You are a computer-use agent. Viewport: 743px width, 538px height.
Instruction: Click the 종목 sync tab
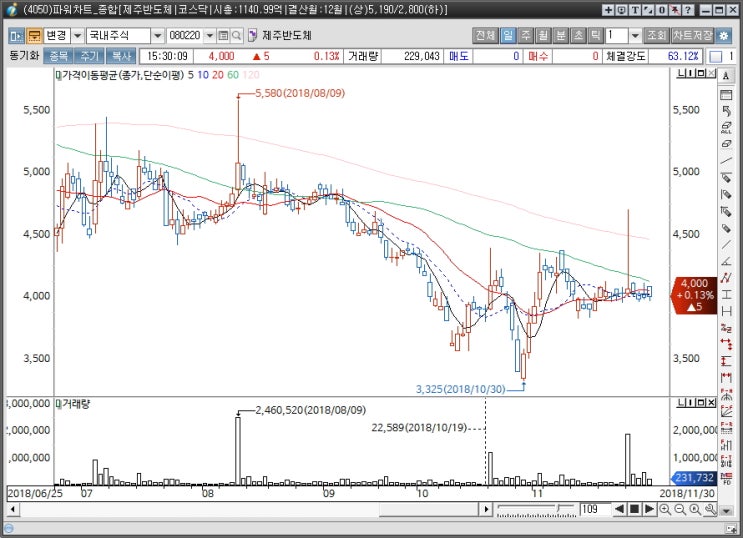pos(59,56)
